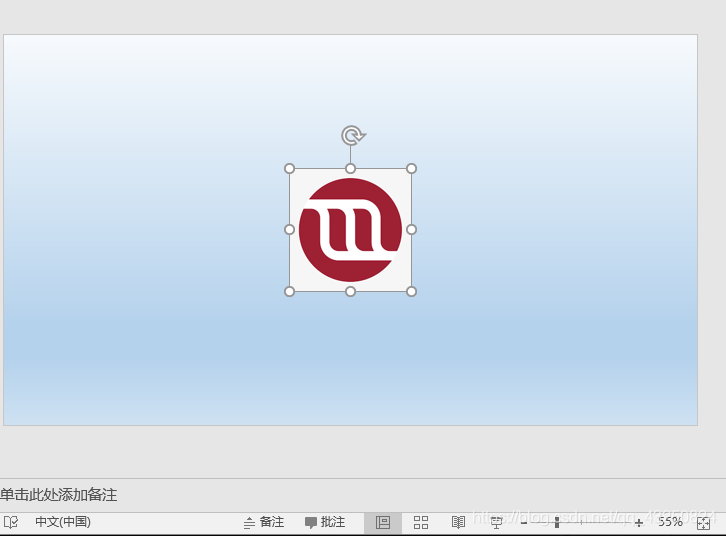Switch to Slide Sorter view
Viewport: 726px width, 536px height.
[x=420, y=523]
